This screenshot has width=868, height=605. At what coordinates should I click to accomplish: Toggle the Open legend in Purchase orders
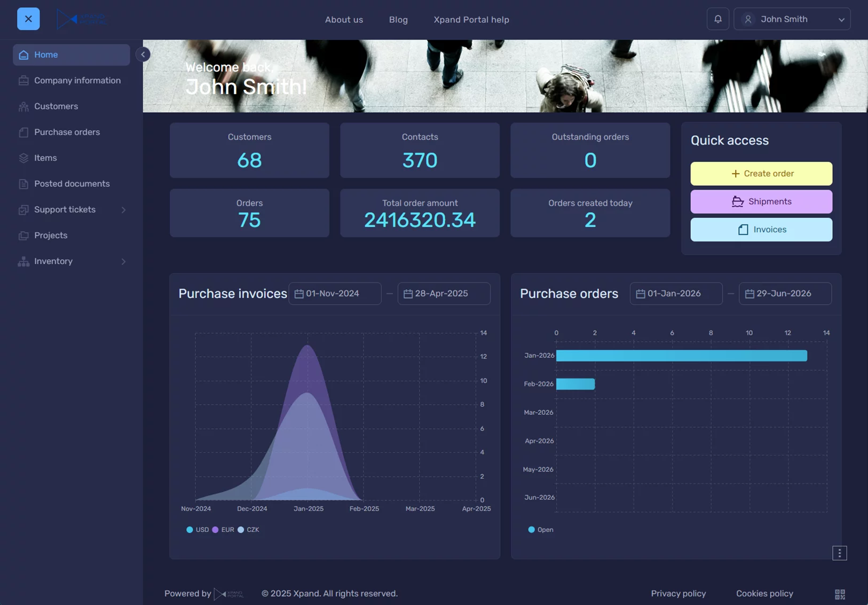(540, 530)
